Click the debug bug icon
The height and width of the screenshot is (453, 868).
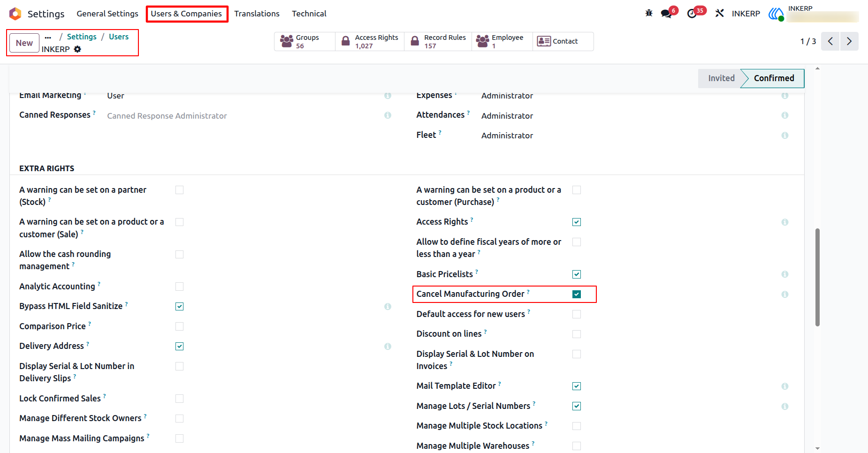[649, 13]
